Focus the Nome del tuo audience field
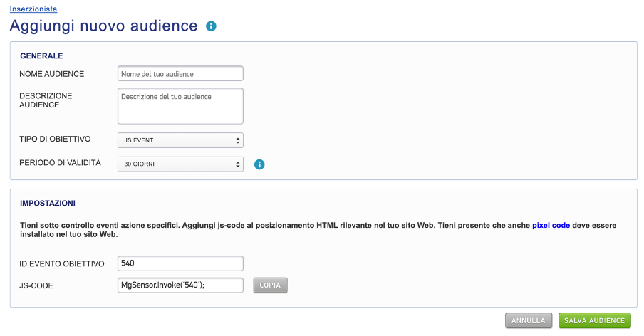The height and width of the screenshot is (336, 644). pos(180,73)
